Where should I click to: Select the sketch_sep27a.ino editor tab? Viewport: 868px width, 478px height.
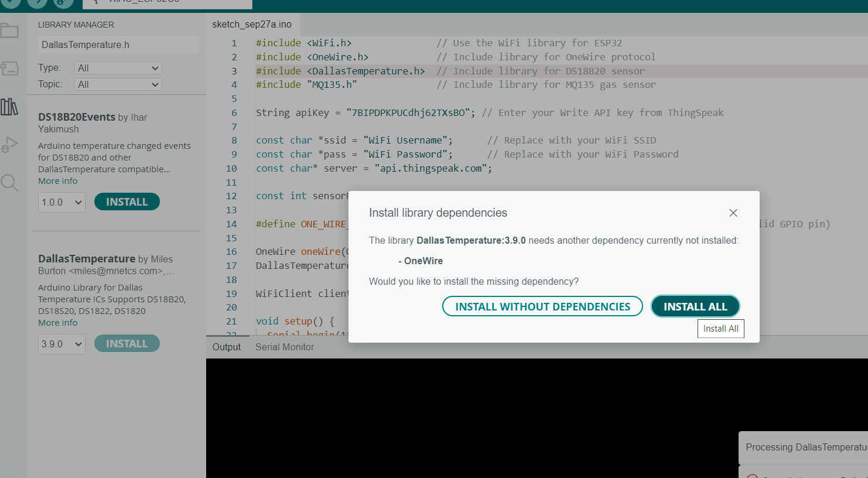coord(252,24)
